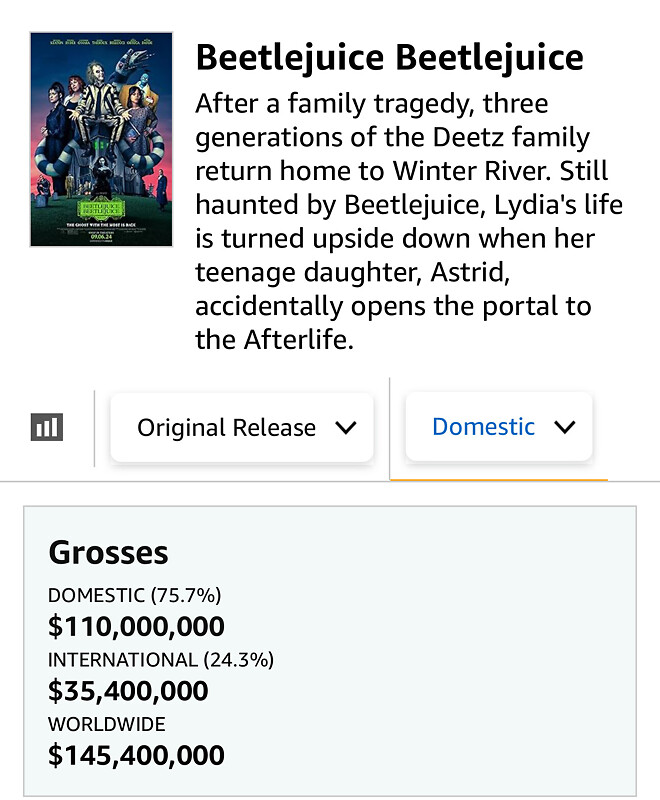This screenshot has width=660, height=800.
Task: Click the movie synopsis paragraph
Action: 408,221
